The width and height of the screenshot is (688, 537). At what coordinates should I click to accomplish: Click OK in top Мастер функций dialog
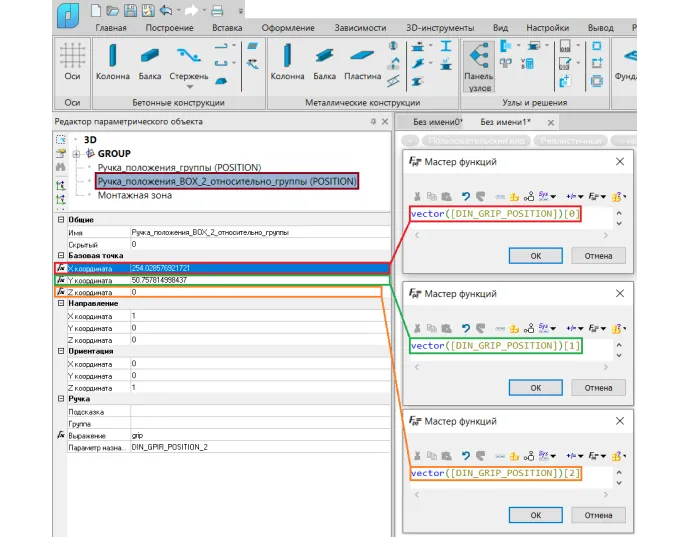point(536,256)
